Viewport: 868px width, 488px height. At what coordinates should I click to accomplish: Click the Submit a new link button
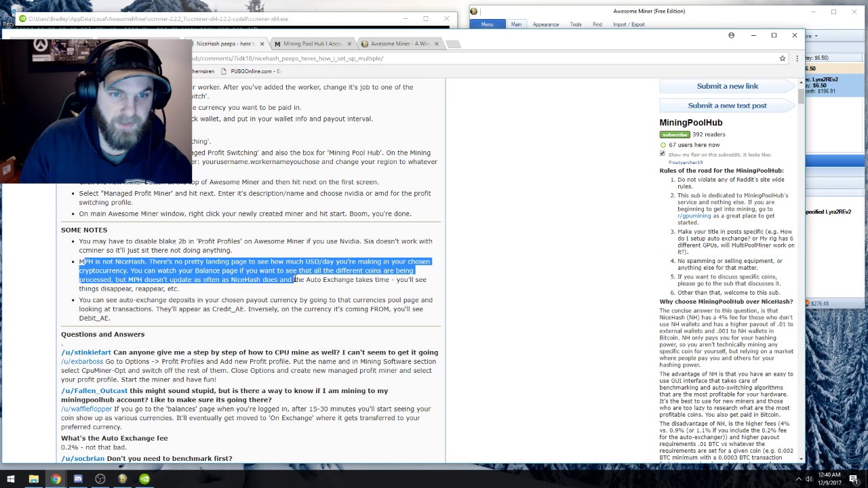tap(727, 86)
